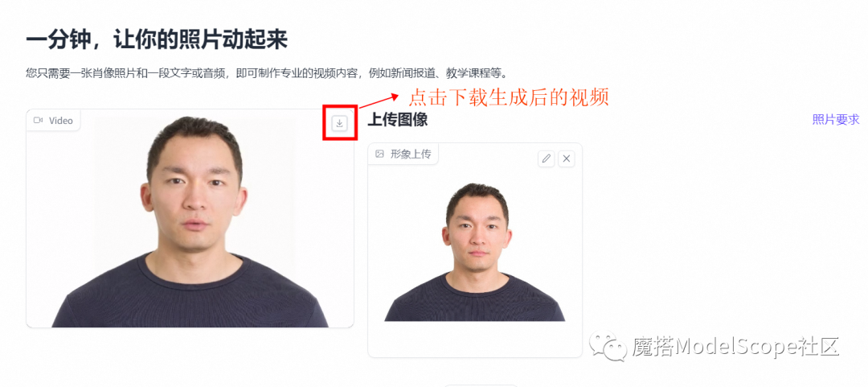Open the 照片要求 photo requirements link
The height and width of the screenshot is (387, 868).
tap(835, 119)
